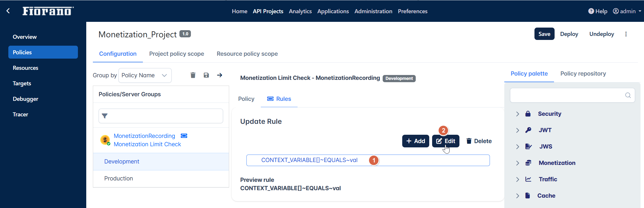Viewport: 644px width, 208px height.
Task: Expand the JWT category
Action: 517,130
